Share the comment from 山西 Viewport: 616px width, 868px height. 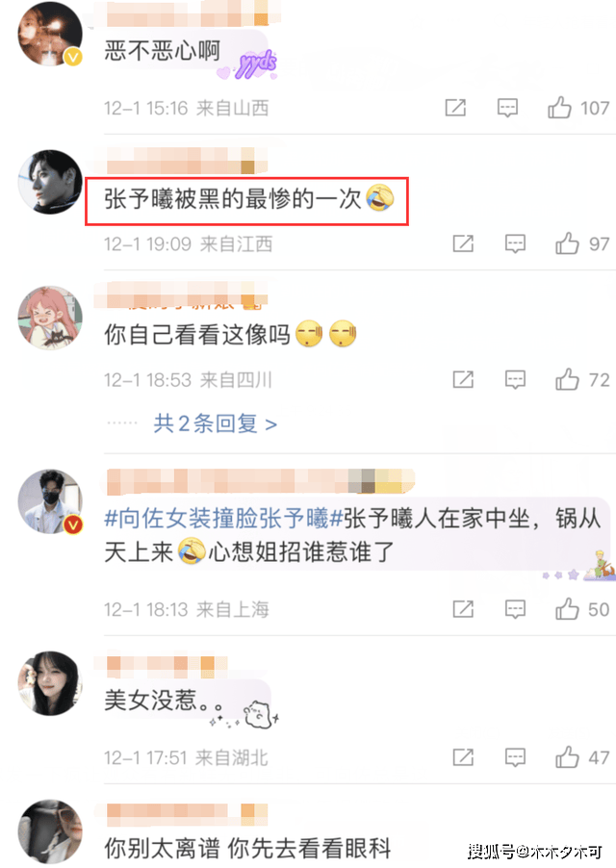(x=455, y=108)
